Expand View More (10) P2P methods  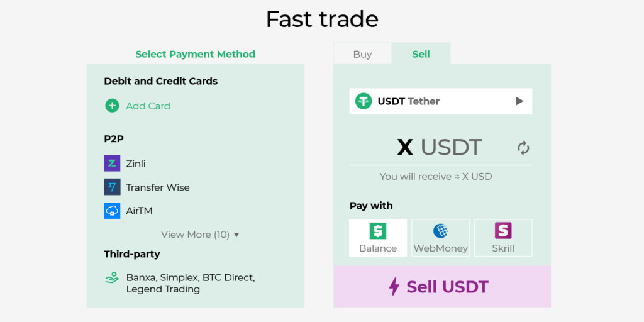coord(200,235)
